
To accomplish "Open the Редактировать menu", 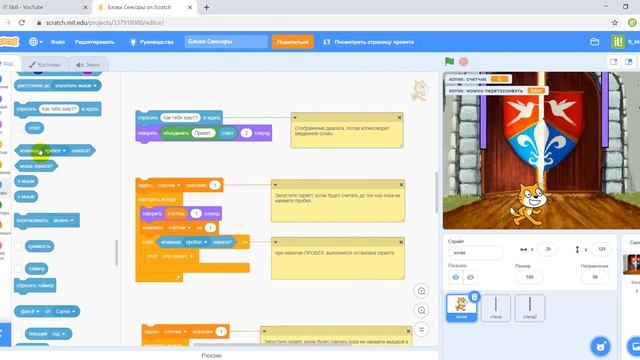I will (94, 42).
